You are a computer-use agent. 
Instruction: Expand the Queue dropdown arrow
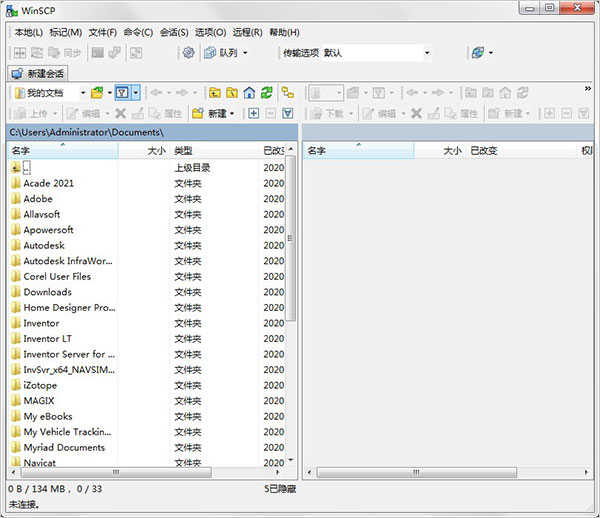245,53
